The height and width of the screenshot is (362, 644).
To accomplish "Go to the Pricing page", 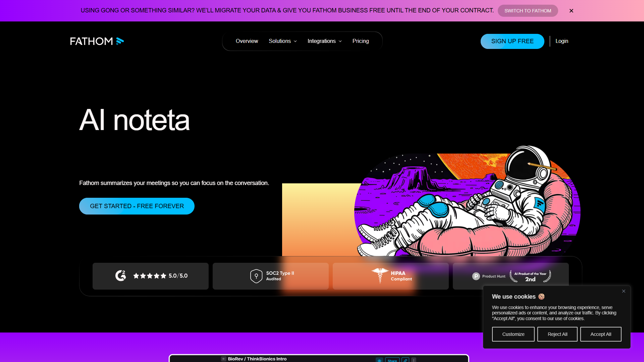I will [x=361, y=41].
